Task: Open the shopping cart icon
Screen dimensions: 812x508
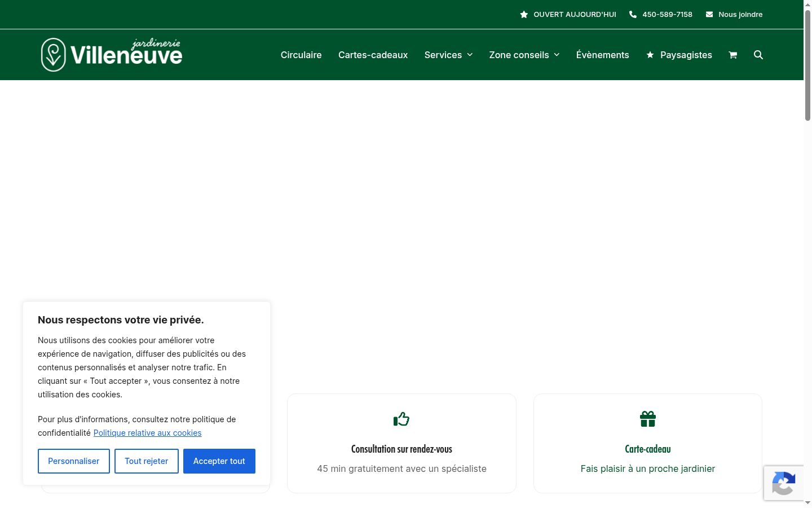Action: point(732,55)
